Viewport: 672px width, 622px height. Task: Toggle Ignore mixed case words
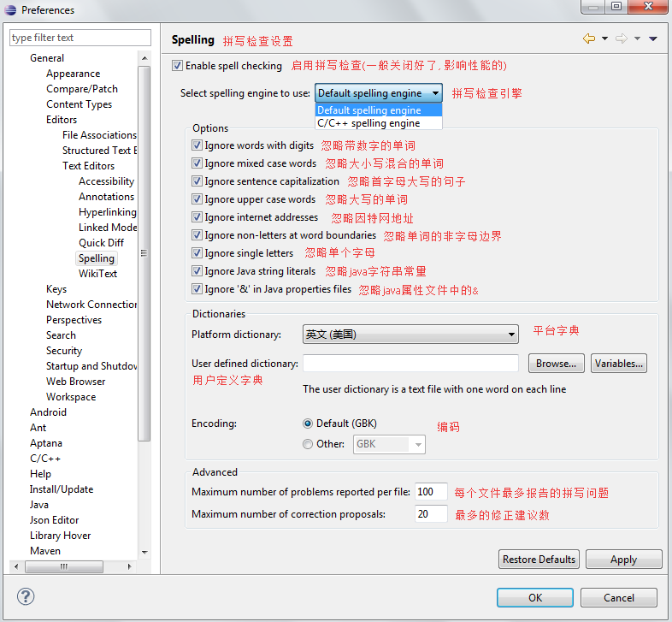[x=197, y=163]
